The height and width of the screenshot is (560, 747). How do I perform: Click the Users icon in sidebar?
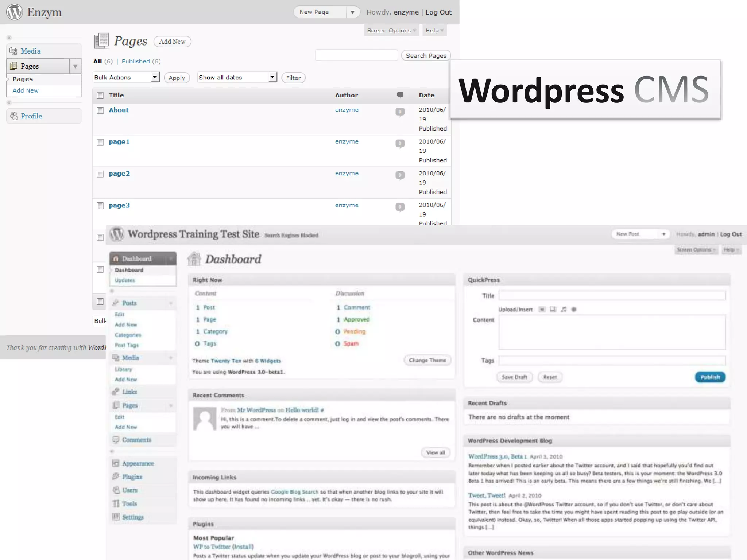116,490
